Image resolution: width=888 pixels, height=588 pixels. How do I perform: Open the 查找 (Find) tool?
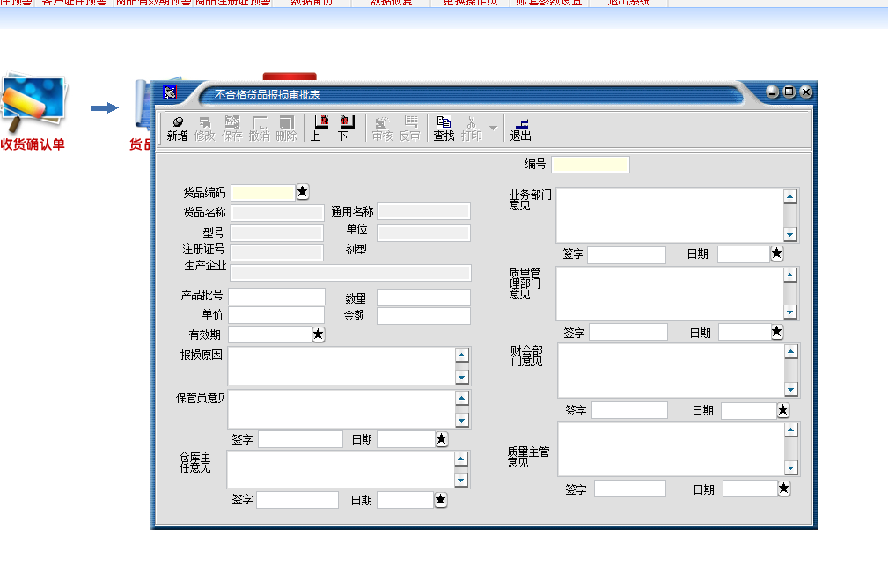pyautogui.click(x=444, y=129)
